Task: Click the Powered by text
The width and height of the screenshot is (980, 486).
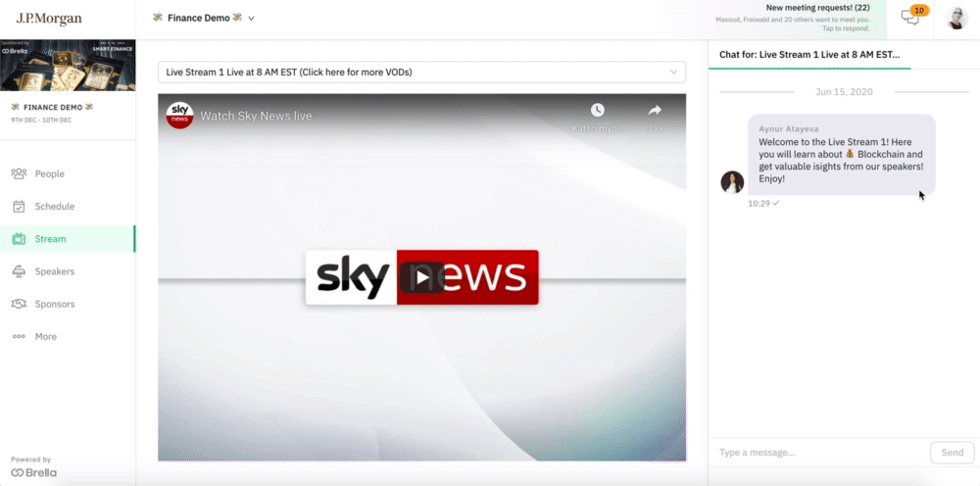Action: click(x=31, y=460)
